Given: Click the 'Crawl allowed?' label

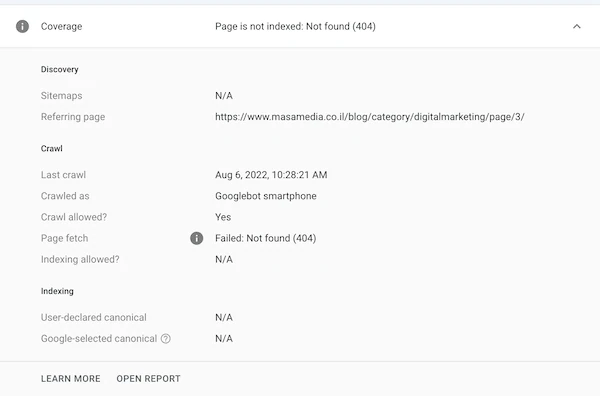Looking at the screenshot, I should tap(74, 217).
